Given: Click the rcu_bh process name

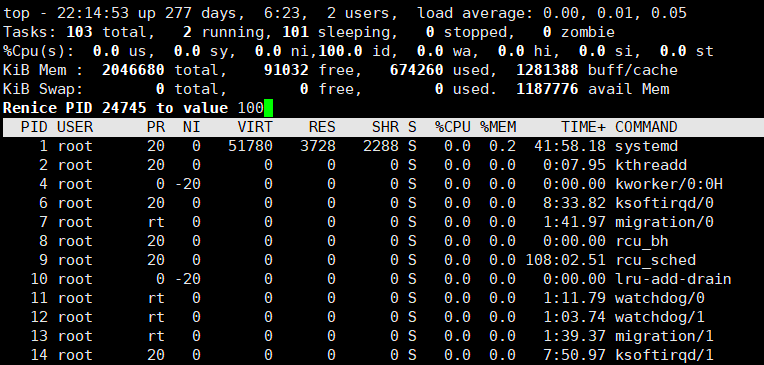Looking at the screenshot, I should (642, 241).
